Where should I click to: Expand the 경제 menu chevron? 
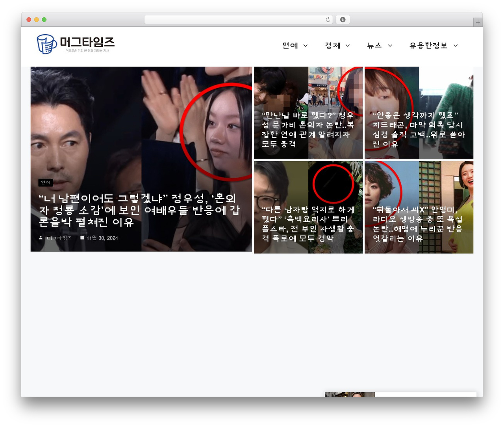click(x=348, y=46)
